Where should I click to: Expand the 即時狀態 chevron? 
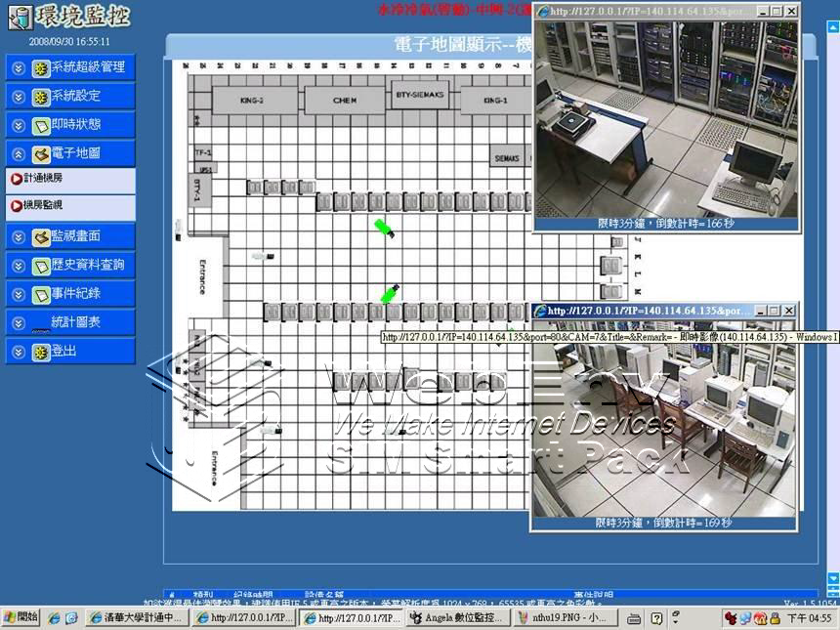pos(19,126)
